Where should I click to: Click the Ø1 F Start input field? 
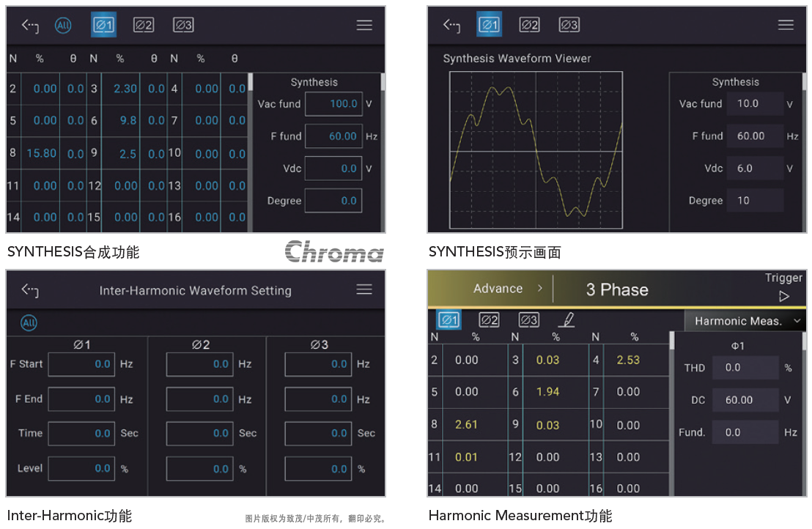[82, 364]
